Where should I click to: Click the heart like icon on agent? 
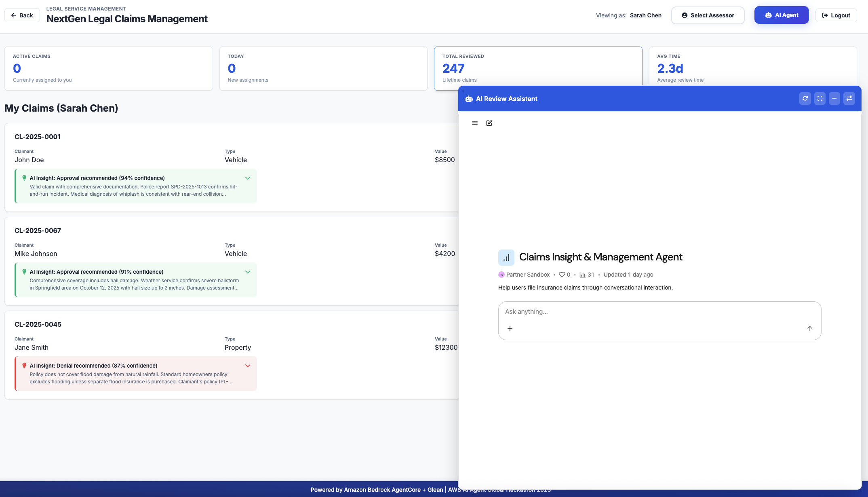562,275
